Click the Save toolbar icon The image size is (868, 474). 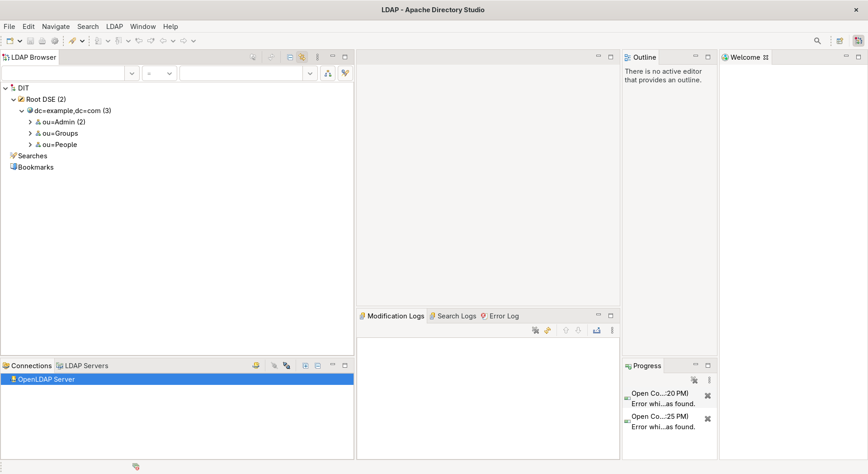coord(30,41)
